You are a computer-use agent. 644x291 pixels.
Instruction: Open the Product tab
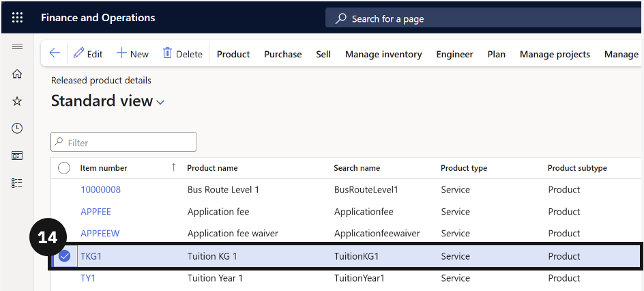233,54
